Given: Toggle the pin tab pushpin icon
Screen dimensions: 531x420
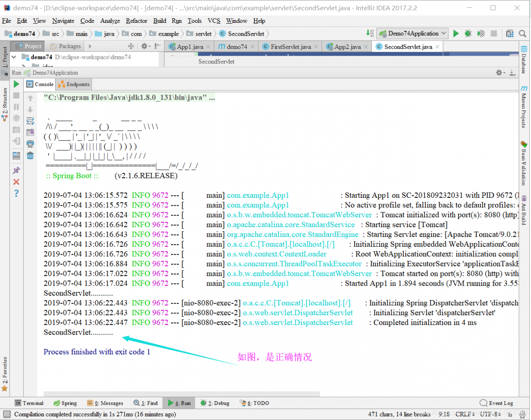Looking at the screenshot, I should 16,170.
